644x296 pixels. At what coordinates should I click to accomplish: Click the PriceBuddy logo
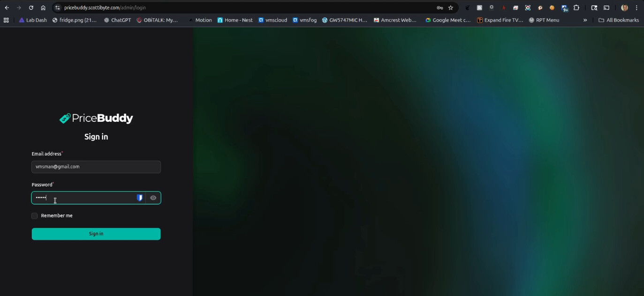click(96, 118)
